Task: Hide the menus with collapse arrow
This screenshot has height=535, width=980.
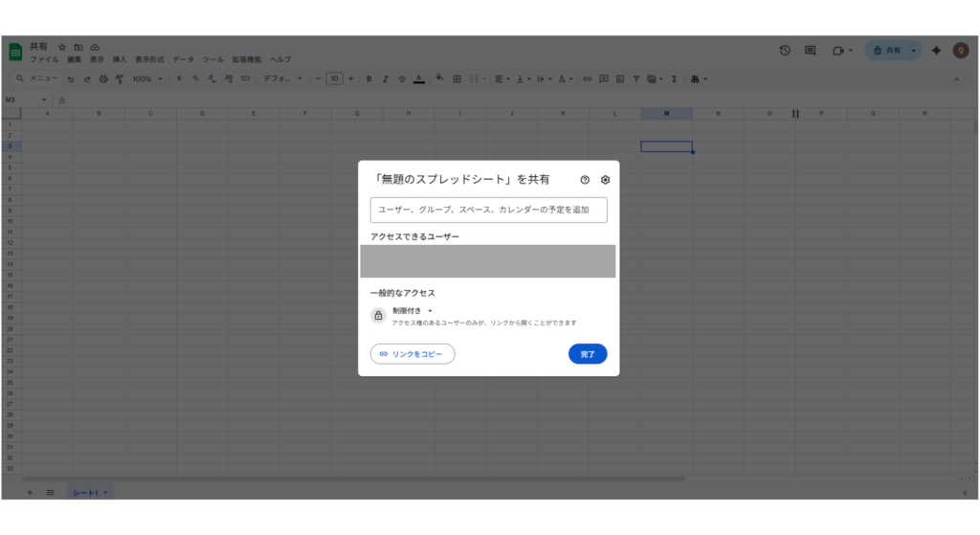Action: pos(956,79)
